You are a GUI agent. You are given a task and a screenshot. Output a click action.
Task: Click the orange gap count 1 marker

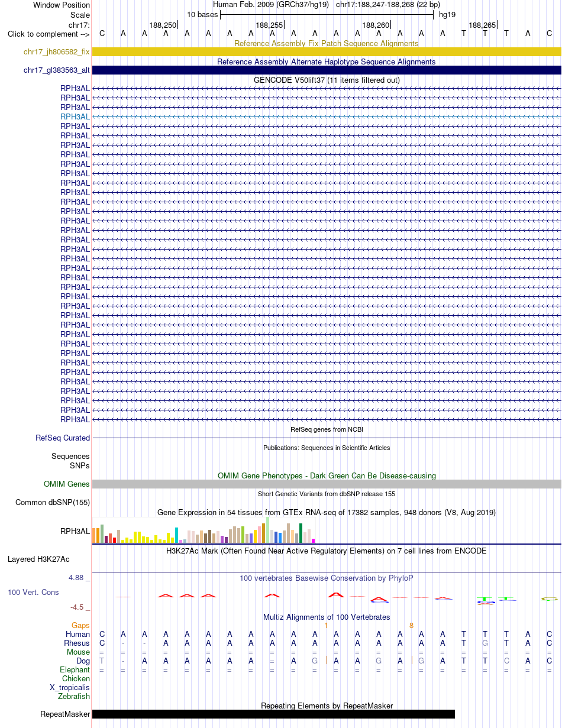coord(326,625)
